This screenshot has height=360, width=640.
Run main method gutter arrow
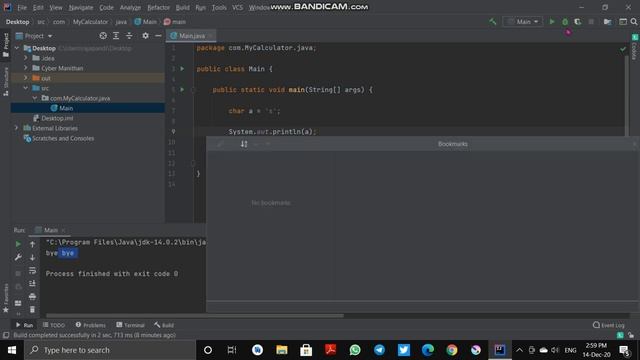182,89
